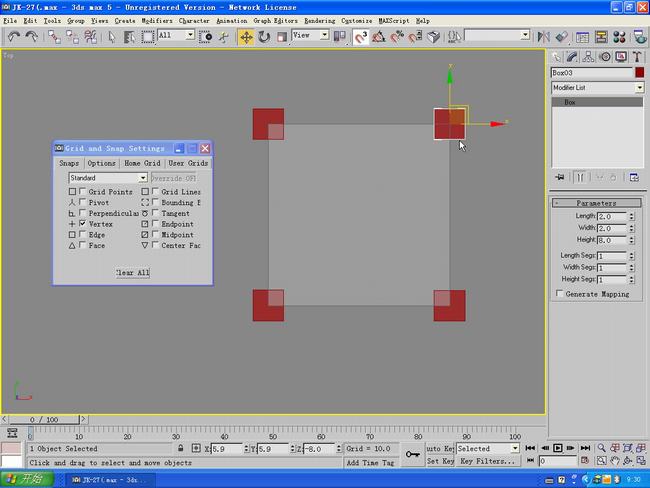Click the Play Animation button

click(558, 448)
